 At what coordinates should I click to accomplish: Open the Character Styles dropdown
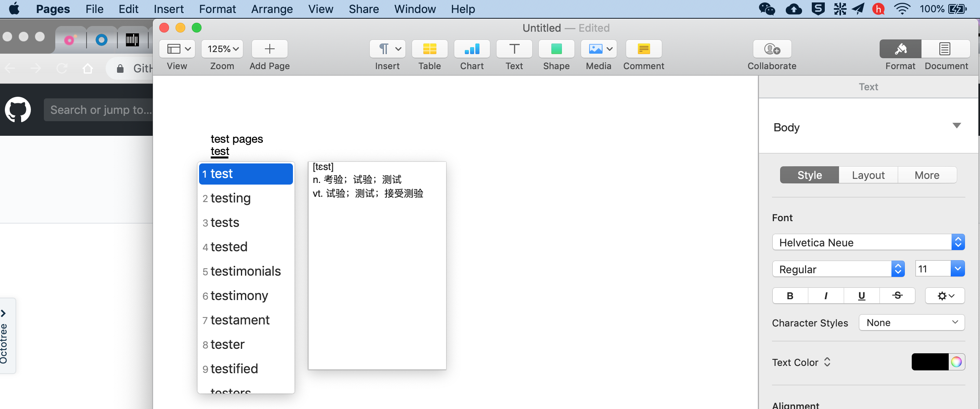point(911,322)
